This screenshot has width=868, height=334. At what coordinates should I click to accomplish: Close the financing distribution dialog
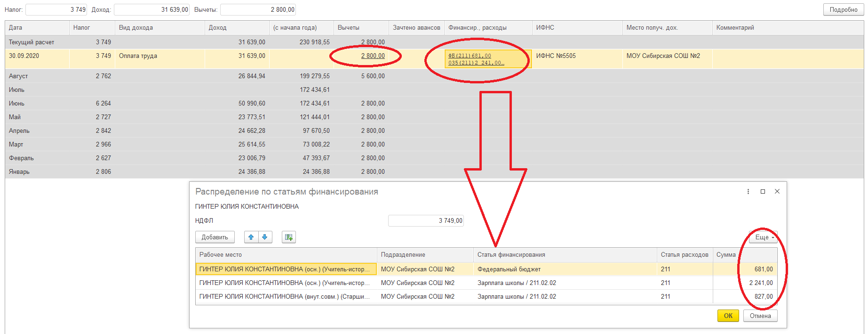click(777, 191)
